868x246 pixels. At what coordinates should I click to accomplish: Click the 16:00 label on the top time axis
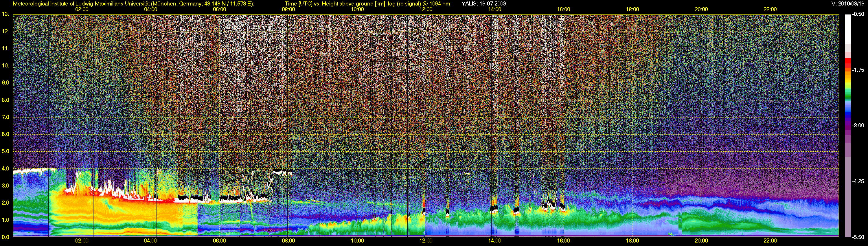564,10
